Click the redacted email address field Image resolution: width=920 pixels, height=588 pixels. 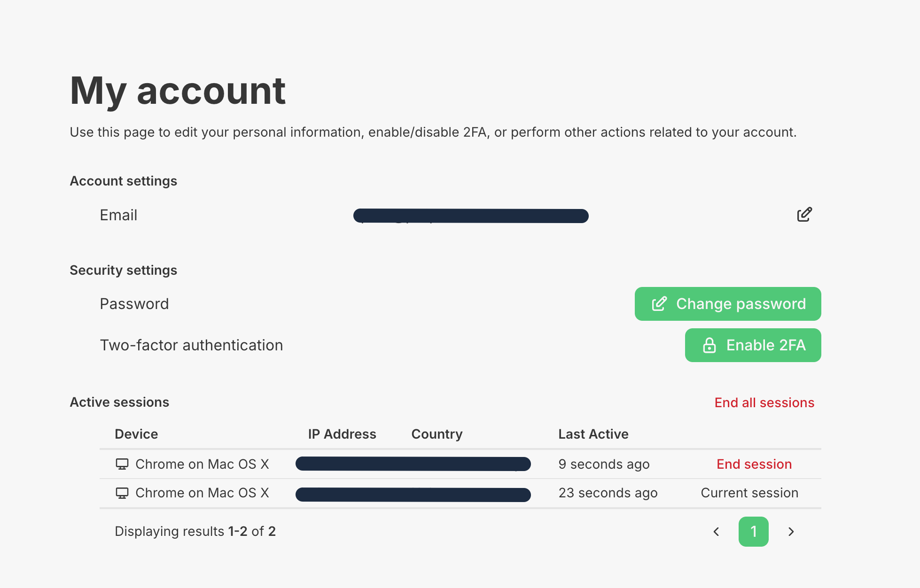tap(471, 216)
